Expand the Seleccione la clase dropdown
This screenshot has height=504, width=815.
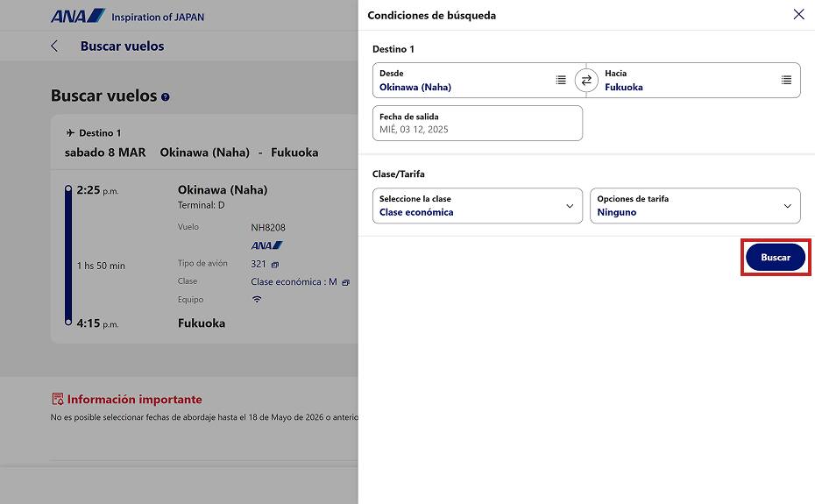tap(478, 206)
